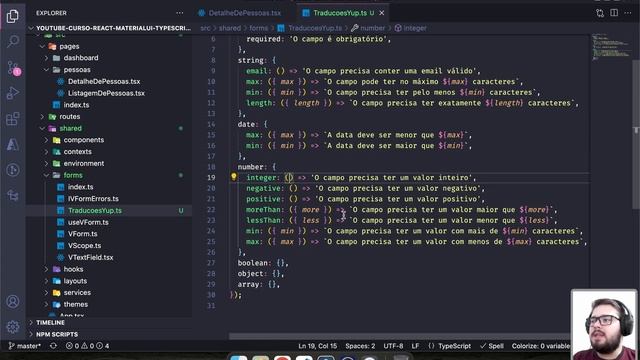Close the TraducoesYup.ts tab

[x=382, y=13]
